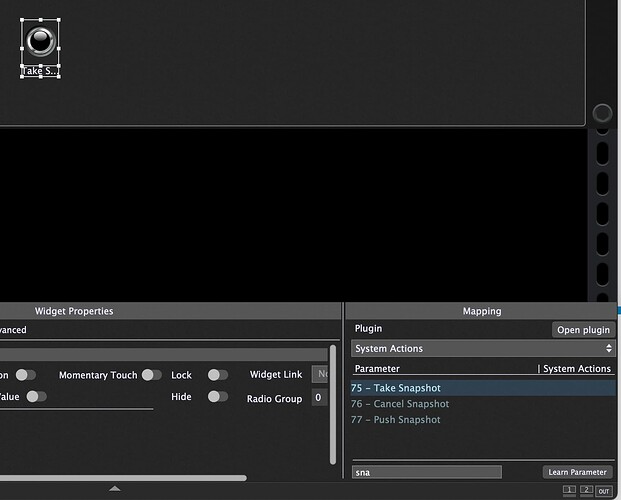Screen dimensions: 621x500
Task: Click the Mapping panel header
Action: (482, 311)
